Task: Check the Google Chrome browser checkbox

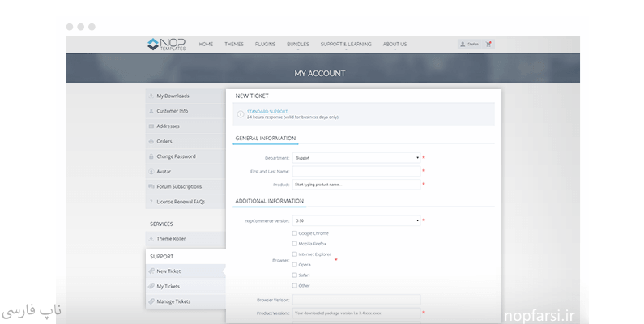Action: pos(294,233)
